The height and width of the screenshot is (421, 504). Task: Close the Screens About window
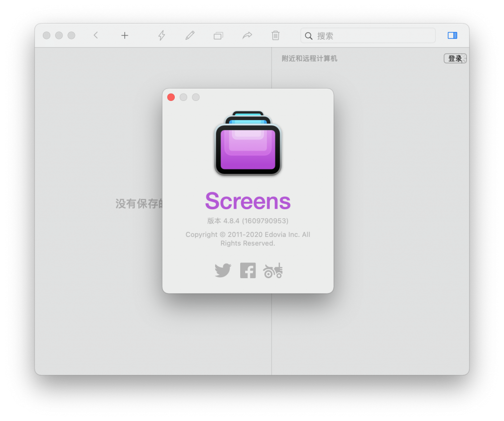pyautogui.click(x=171, y=97)
